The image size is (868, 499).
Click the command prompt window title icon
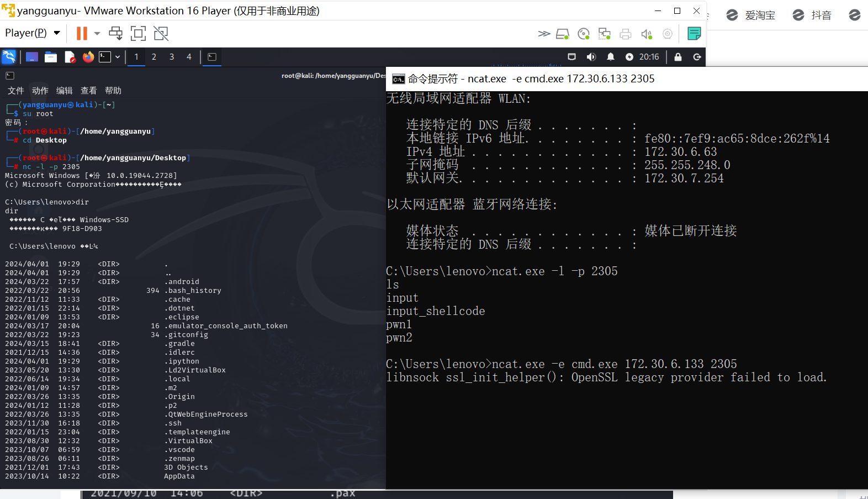point(398,79)
